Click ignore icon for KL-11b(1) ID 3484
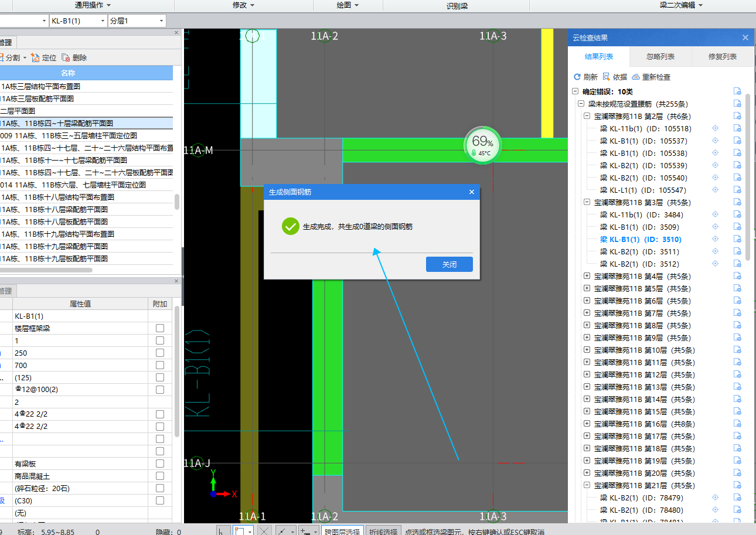The height and width of the screenshot is (535, 756). tap(737, 214)
